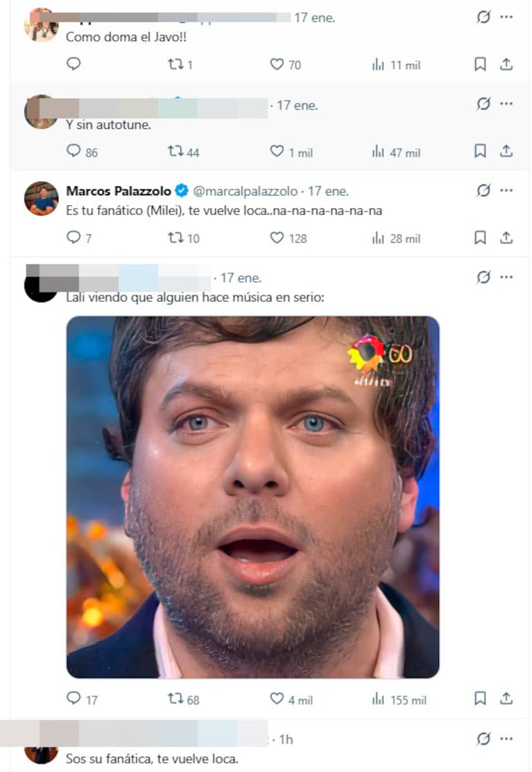Reply to the tweet with 86 replies
Viewport: 532px width, 772px height.
coord(82,151)
